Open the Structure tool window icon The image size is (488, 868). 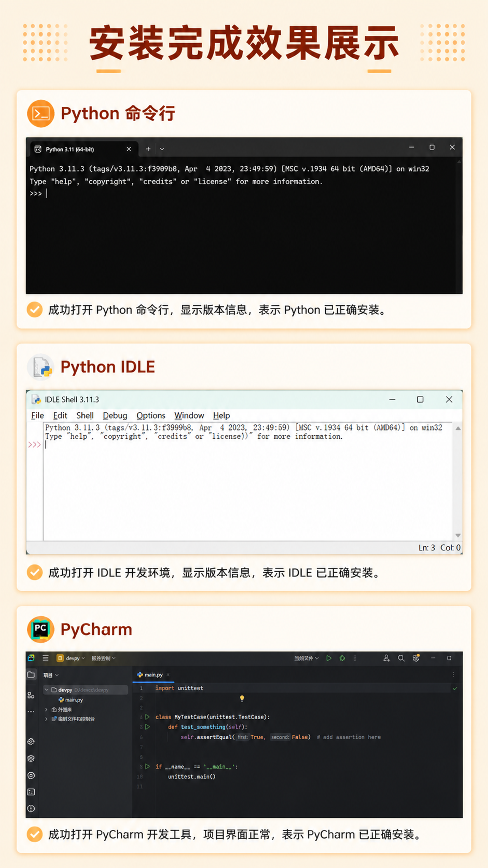click(x=31, y=695)
